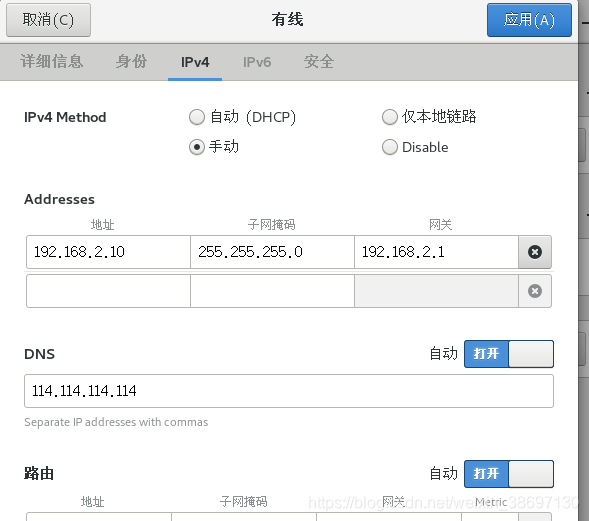This screenshot has height=521, width=589.
Task: Toggle the DNS automatic switch
Action: pos(509,354)
